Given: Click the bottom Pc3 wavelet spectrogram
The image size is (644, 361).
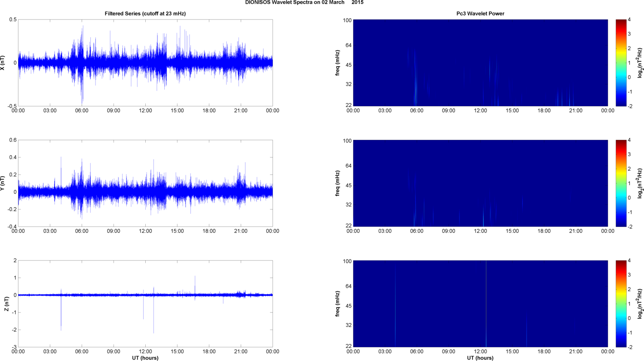Looking at the screenshot, I should click(x=480, y=304).
